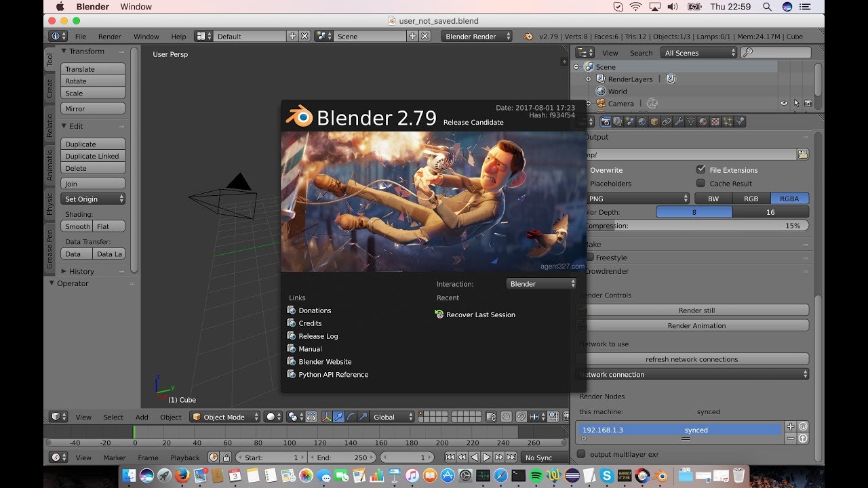The image size is (868, 488).
Task: Toggle the Cache Result checkbox
Action: (x=701, y=183)
